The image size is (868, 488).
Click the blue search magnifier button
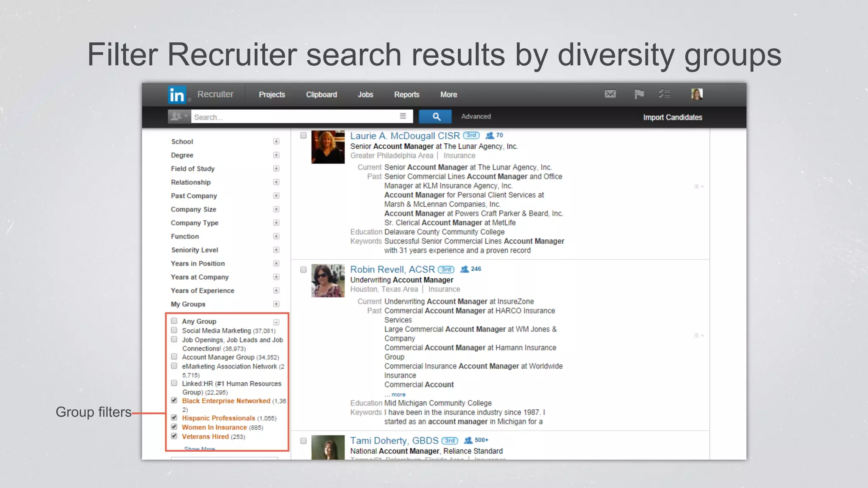[435, 116]
